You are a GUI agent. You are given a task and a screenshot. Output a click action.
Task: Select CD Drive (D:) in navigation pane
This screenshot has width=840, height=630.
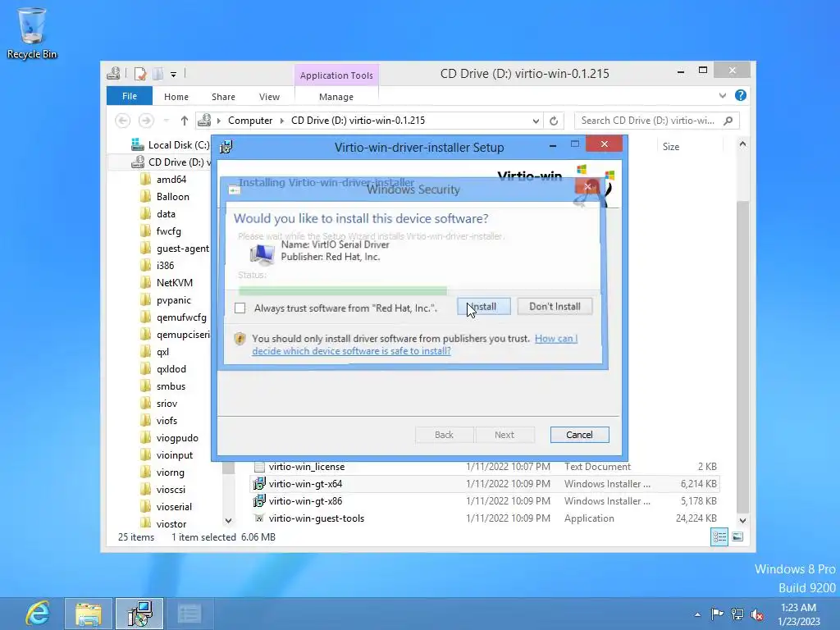pos(172,162)
